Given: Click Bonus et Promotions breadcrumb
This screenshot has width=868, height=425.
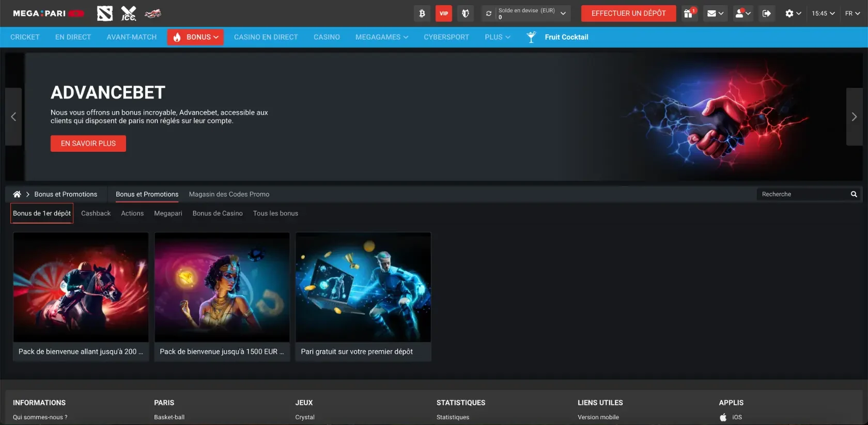Looking at the screenshot, I should tap(66, 194).
